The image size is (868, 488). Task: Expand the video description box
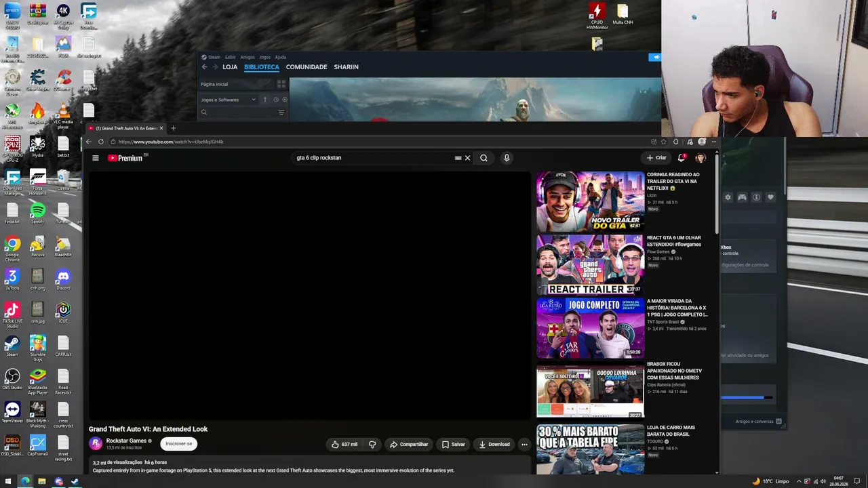[309, 466]
